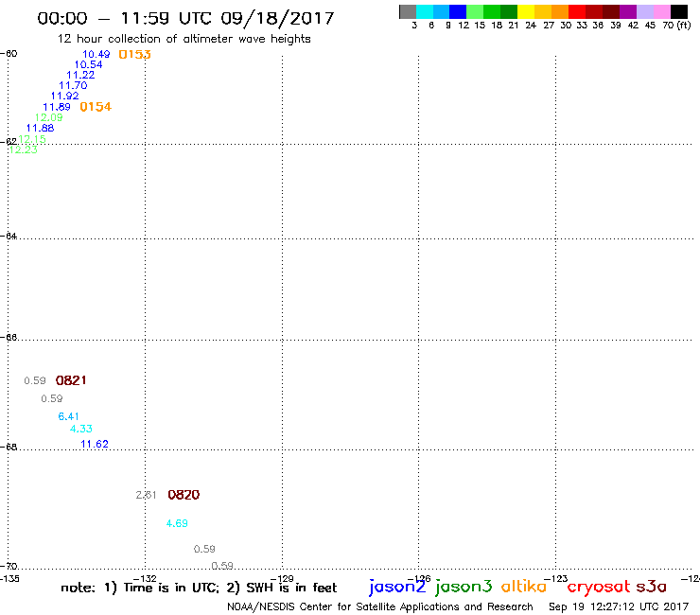Viewport: 700px width, 615px height.
Task: Select the green 12.09 wave height
Action: [x=48, y=117]
